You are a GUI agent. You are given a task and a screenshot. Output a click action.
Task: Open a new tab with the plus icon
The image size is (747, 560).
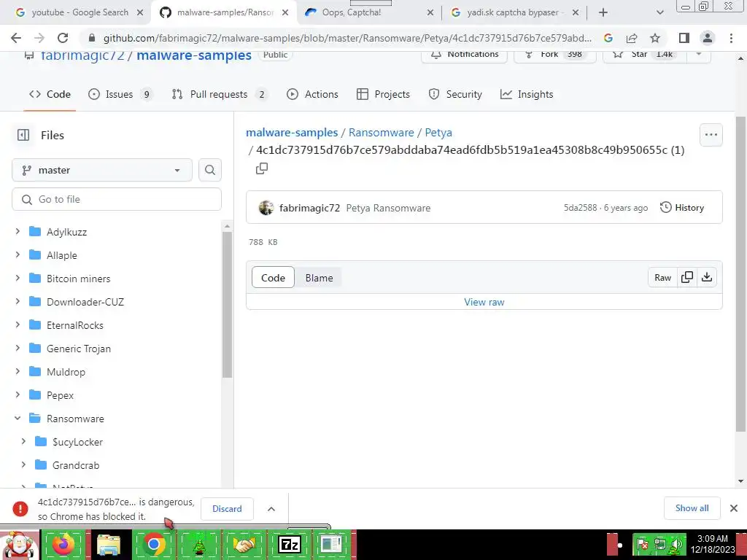coord(603,12)
